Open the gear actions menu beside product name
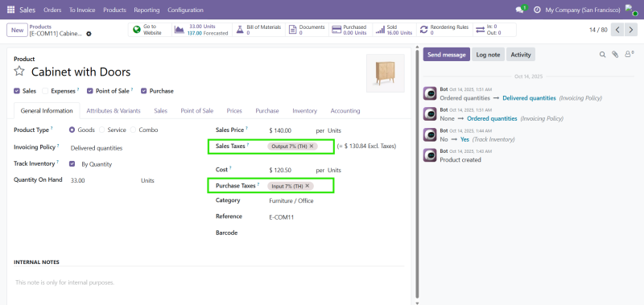The height and width of the screenshot is (305, 644). point(89,34)
